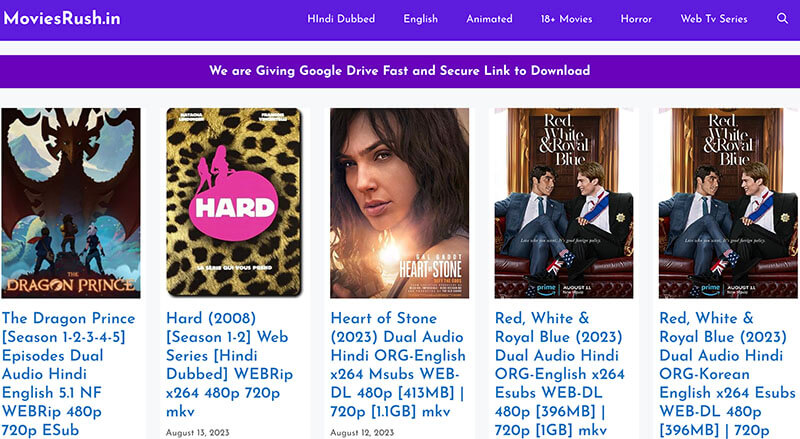Open the Heart of Stone poster
Screen dimensions: 800x439
[399, 202]
